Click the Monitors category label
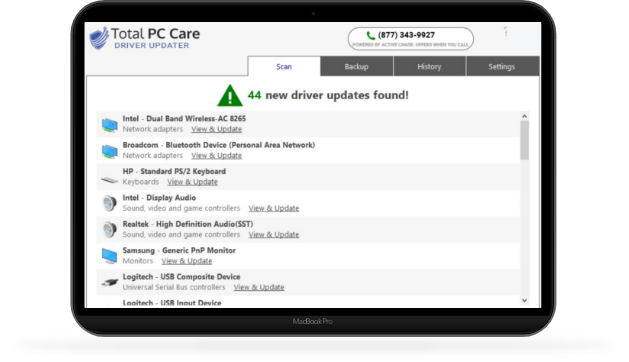 (x=138, y=261)
